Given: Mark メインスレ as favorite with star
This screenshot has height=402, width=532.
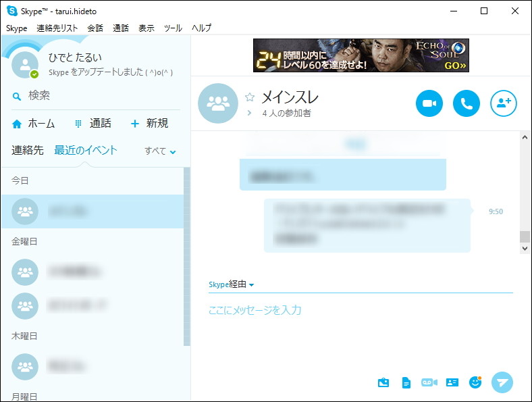Looking at the screenshot, I should click(250, 97).
